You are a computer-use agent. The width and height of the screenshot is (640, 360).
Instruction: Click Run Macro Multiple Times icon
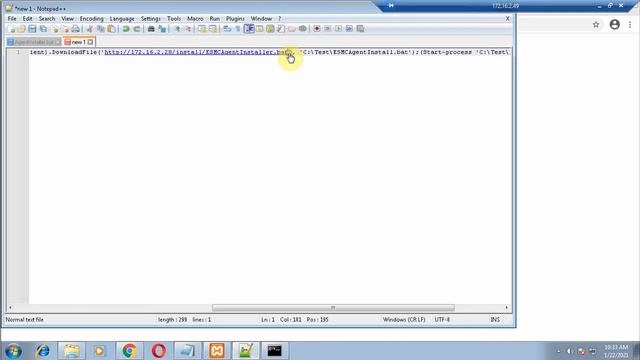[349, 29]
